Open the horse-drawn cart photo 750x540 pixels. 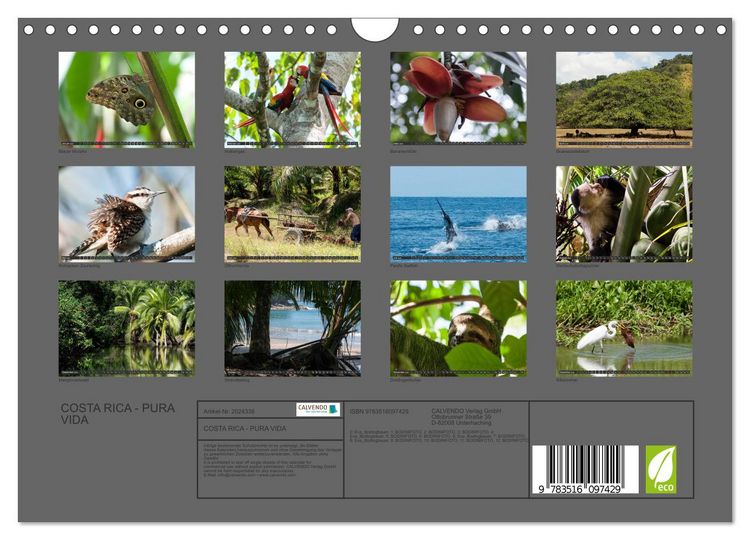[x=293, y=214]
